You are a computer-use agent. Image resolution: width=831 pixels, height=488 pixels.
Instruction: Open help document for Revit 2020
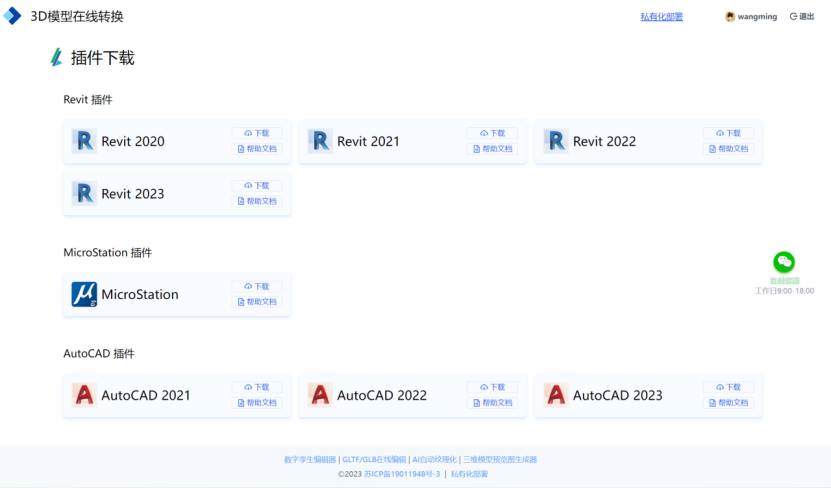257,149
